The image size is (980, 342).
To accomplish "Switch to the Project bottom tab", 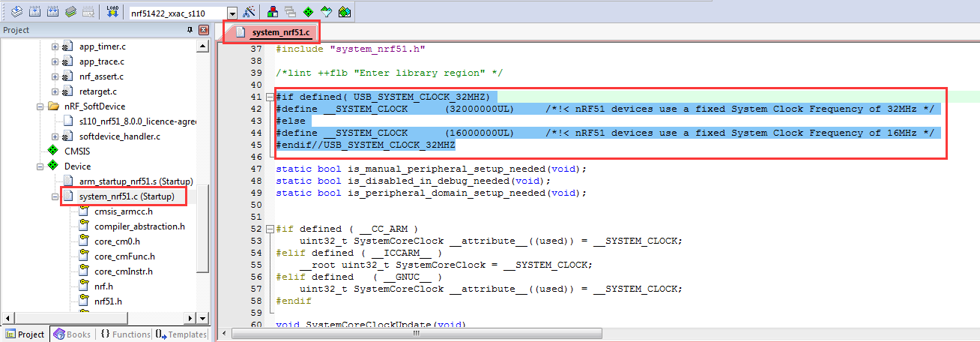I will click(25, 334).
